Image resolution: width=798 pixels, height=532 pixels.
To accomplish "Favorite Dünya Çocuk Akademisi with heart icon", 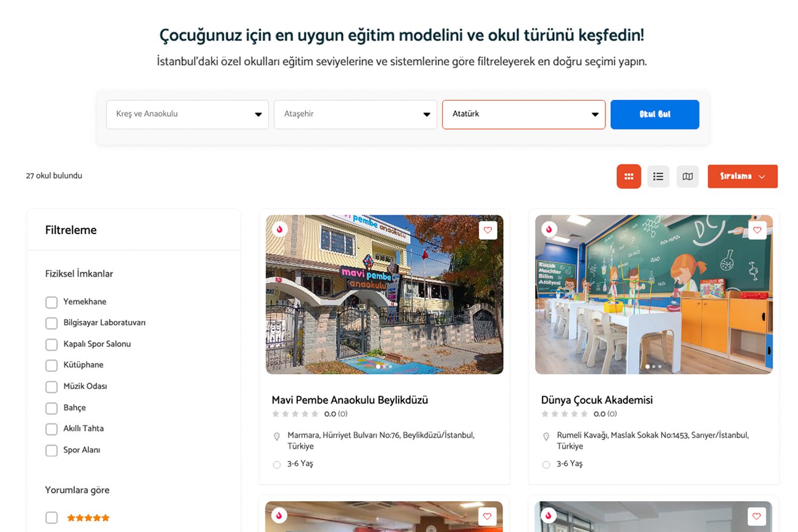I will (x=757, y=230).
